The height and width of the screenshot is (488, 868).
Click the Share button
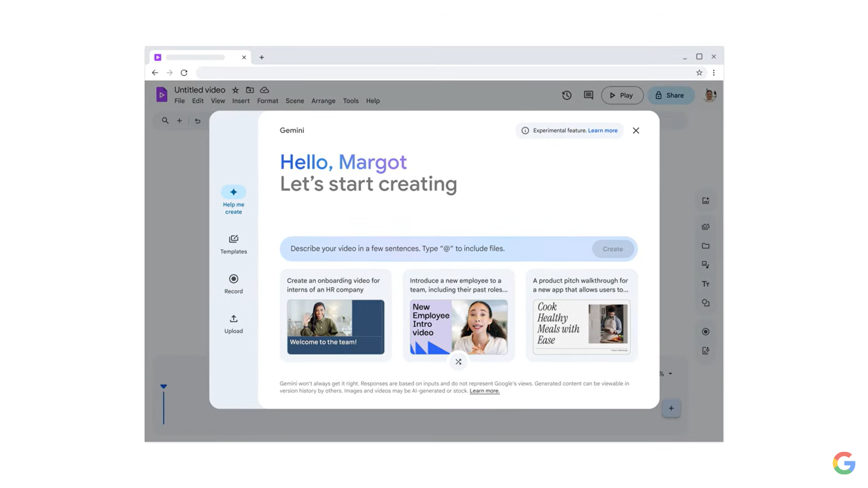(671, 95)
